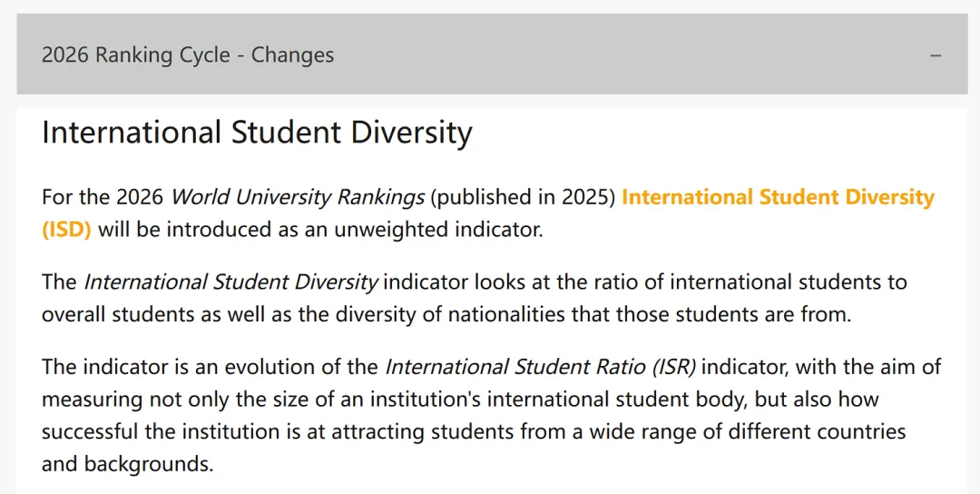Click the '(published in 2025)' text
The height and width of the screenshot is (494, 980).
coord(524,198)
